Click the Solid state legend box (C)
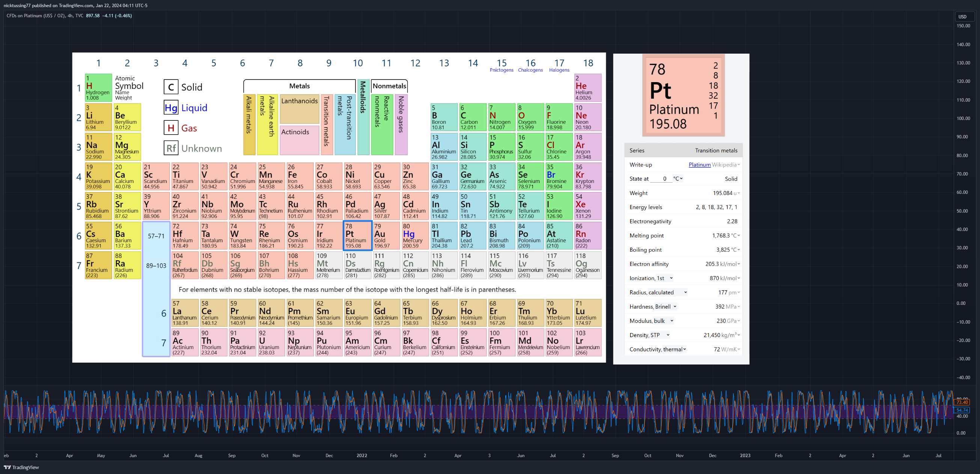 [x=171, y=87]
